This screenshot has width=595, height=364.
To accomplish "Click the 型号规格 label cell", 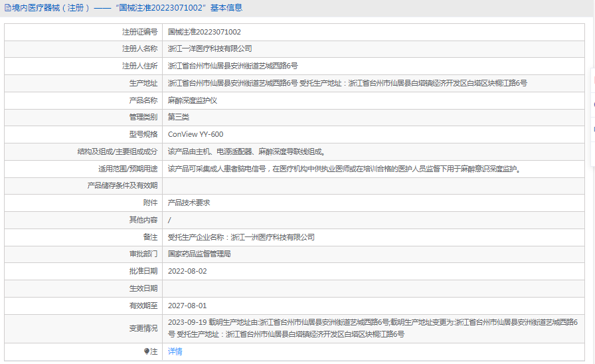I will point(83,134).
